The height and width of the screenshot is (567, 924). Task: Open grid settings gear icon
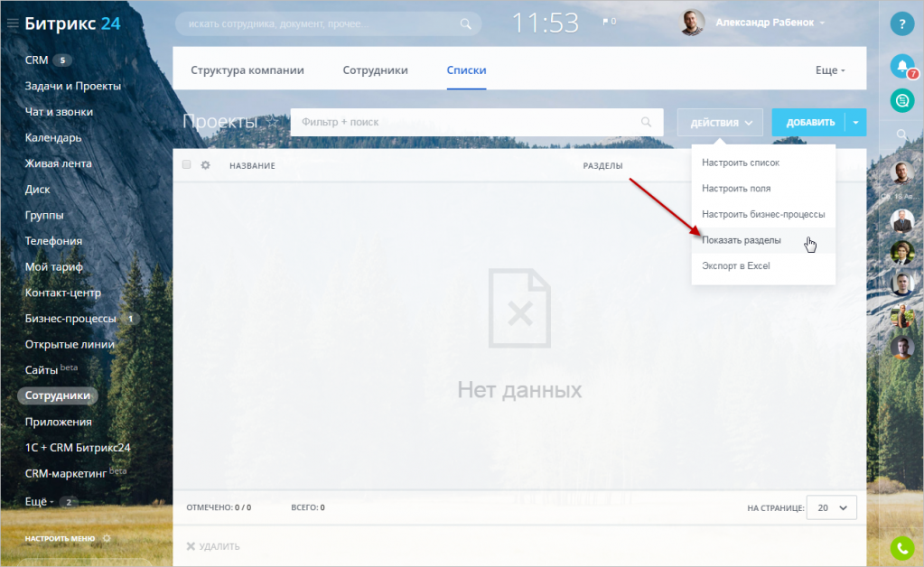click(205, 165)
